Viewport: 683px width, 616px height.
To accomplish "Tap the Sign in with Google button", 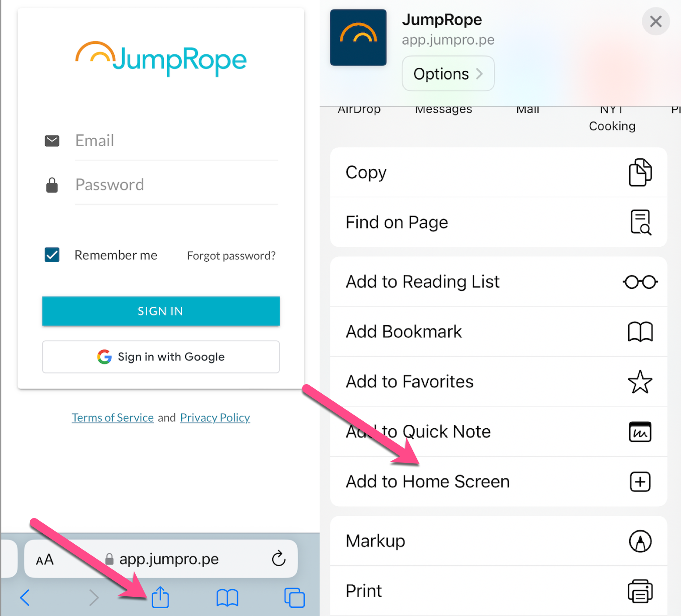I will tap(160, 357).
